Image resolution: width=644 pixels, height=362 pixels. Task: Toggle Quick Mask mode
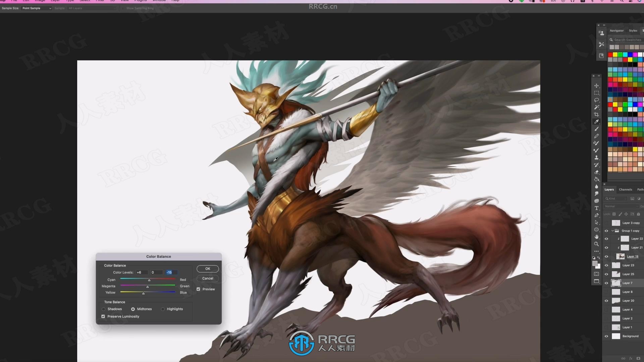[596, 274]
